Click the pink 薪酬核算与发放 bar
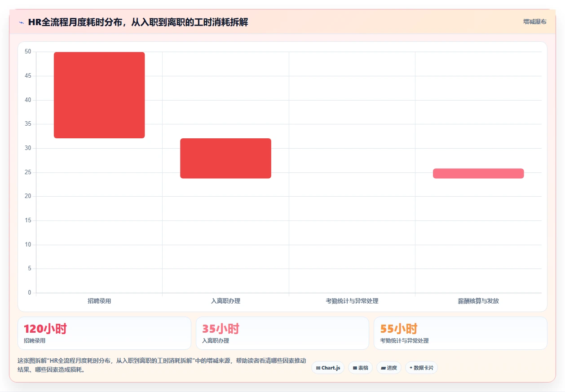The width and height of the screenshot is (565, 392). (478, 173)
